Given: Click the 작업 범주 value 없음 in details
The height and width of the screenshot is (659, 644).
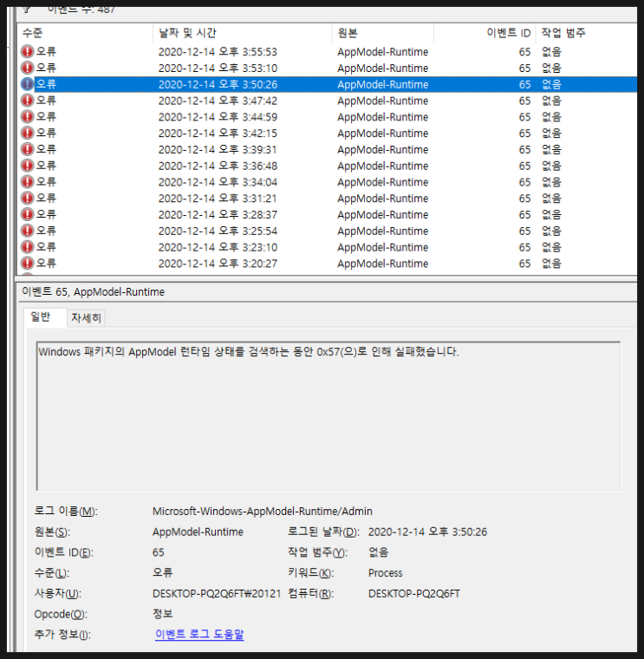Looking at the screenshot, I should [x=379, y=551].
